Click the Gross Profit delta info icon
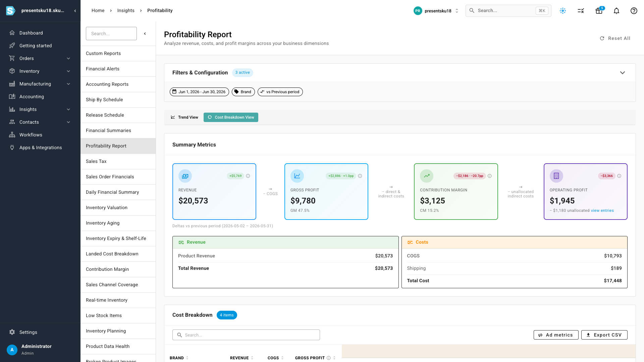Viewport: 644px width, 362px height. (x=360, y=176)
